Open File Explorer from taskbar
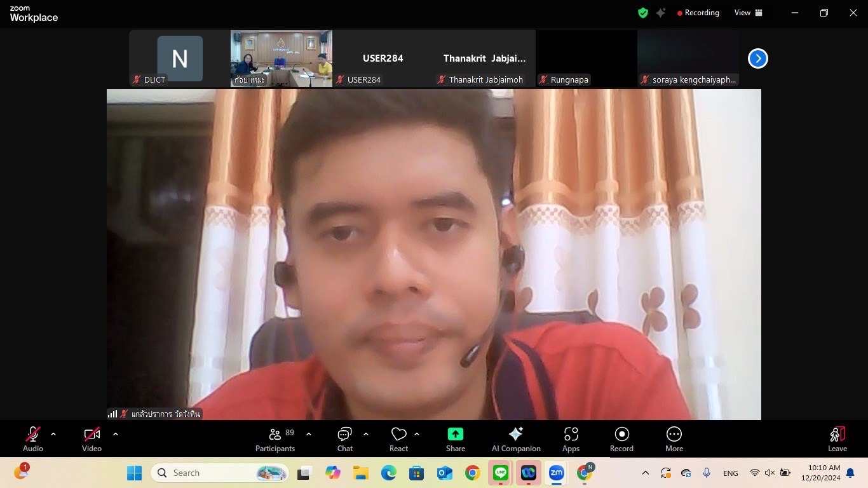This screenshot has width=868, height=488. pos(361,473)
